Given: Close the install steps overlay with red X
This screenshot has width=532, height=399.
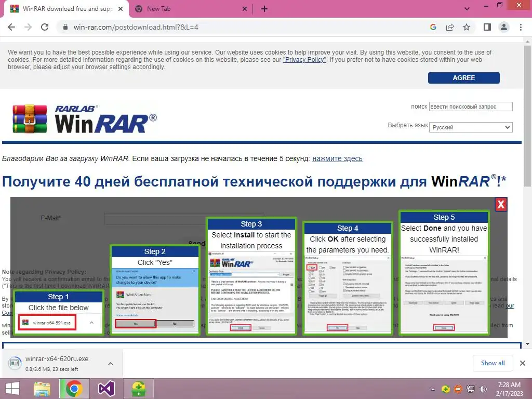Looking at the screenshot, I should pos(501,205).
